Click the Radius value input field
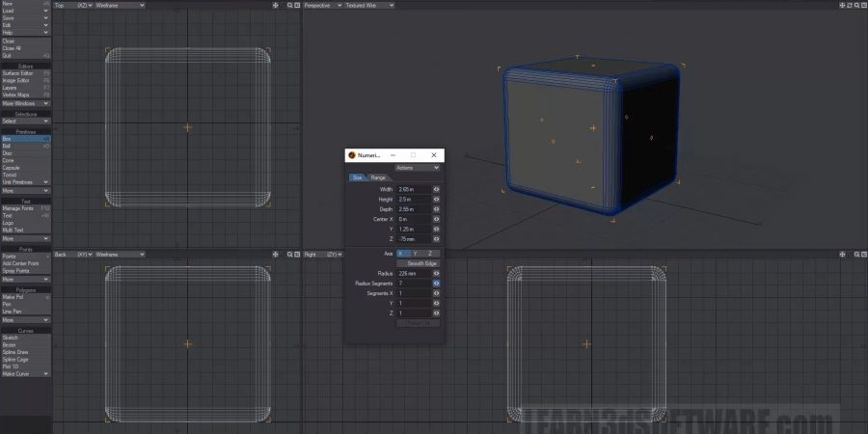Screen dimensions: 868x434 point(413,274)
